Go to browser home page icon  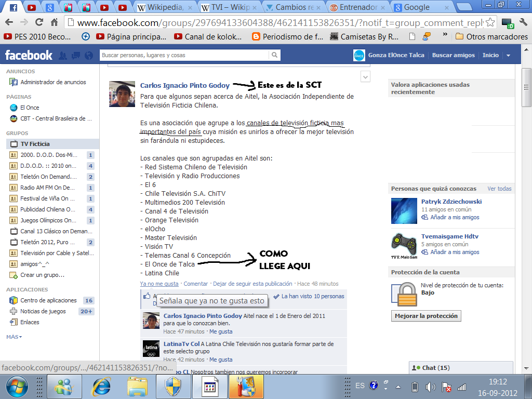tap(54, 22)
